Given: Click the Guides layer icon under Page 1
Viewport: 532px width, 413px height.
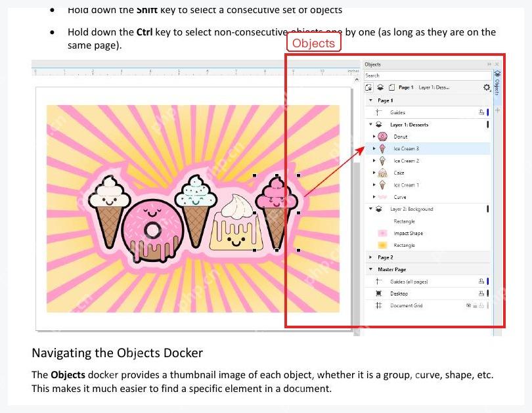Looking at the screenshot, I should coord(379,112).
